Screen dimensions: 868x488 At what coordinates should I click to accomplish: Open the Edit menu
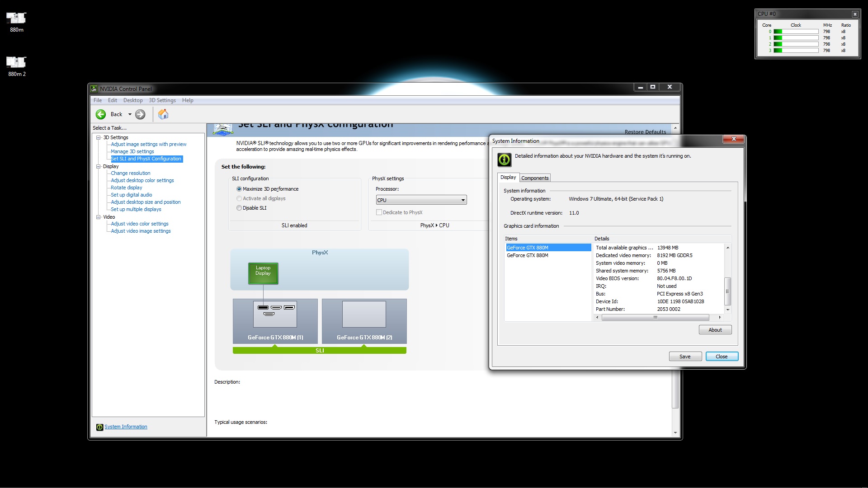(x=113, y=100)
